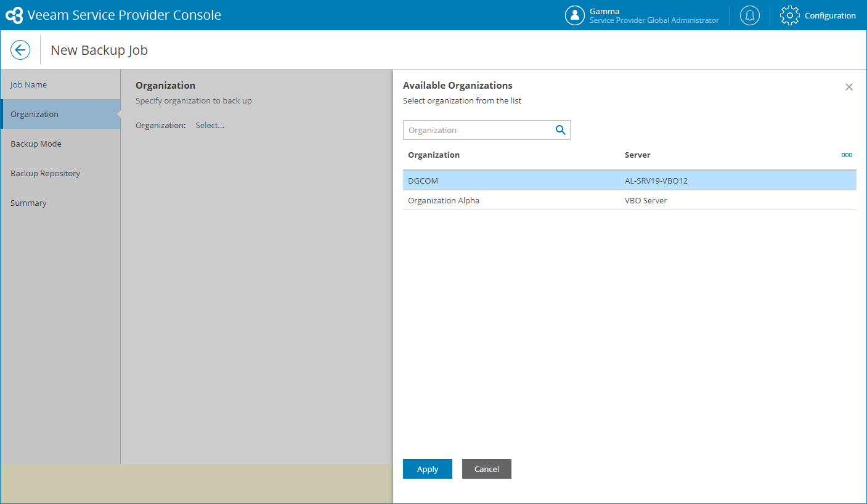Close the Available Organizations panel
This screenshot has height=504, width=867.
(x=849, y=87)
